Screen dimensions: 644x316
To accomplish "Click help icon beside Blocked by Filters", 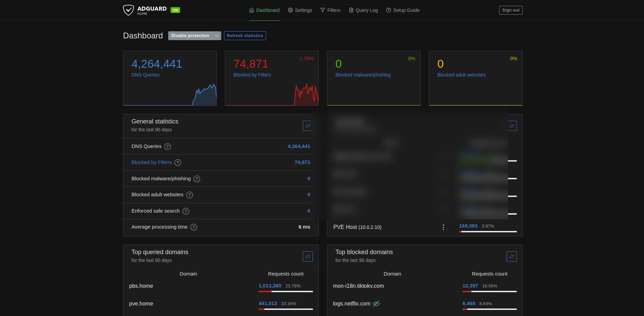I will (178, 163).
